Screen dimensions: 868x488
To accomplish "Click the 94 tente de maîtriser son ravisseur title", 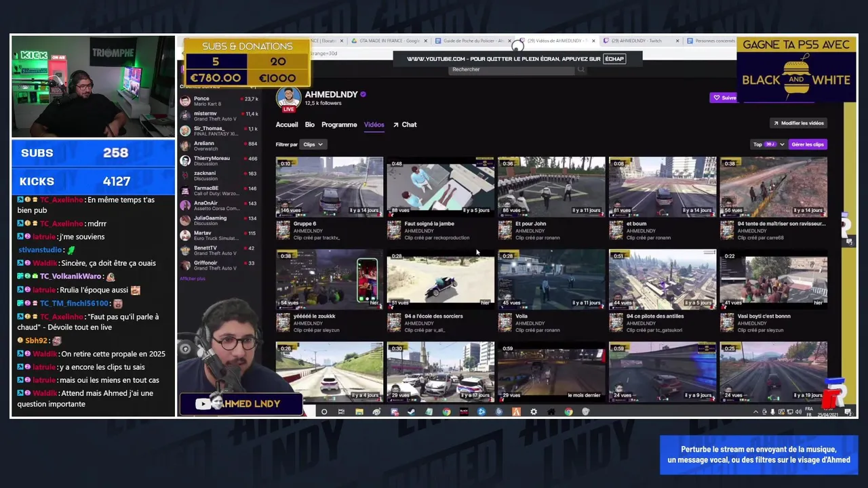I will click(x=781, y=224).
